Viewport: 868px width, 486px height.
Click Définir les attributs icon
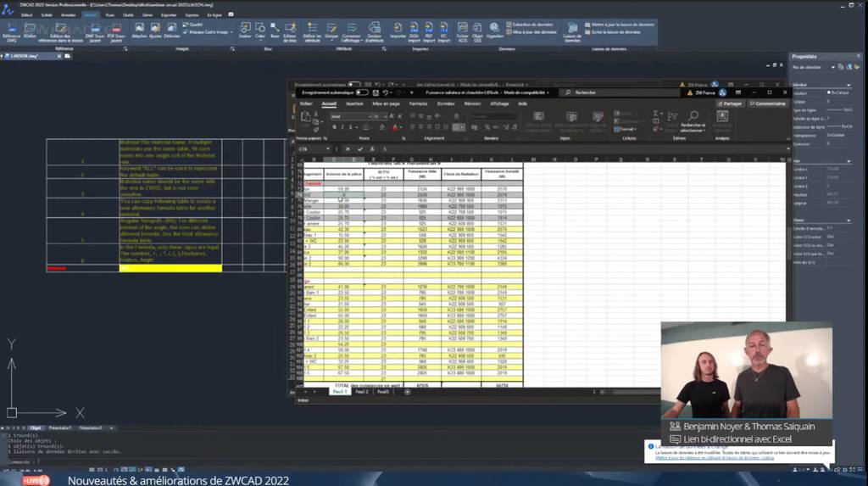312,32
